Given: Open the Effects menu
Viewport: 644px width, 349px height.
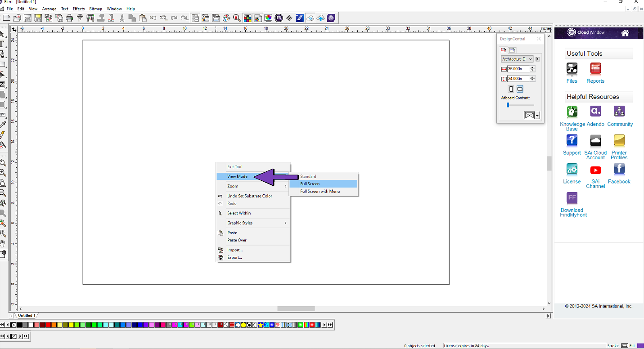Looking at the screenshot, I should (79, 9).
